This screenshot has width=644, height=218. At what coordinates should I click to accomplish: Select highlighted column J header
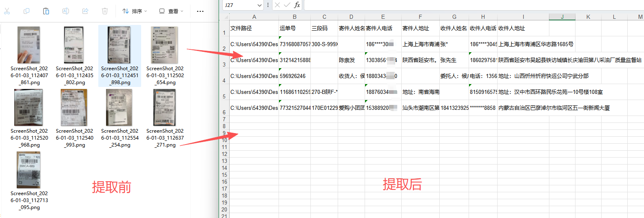562,17
